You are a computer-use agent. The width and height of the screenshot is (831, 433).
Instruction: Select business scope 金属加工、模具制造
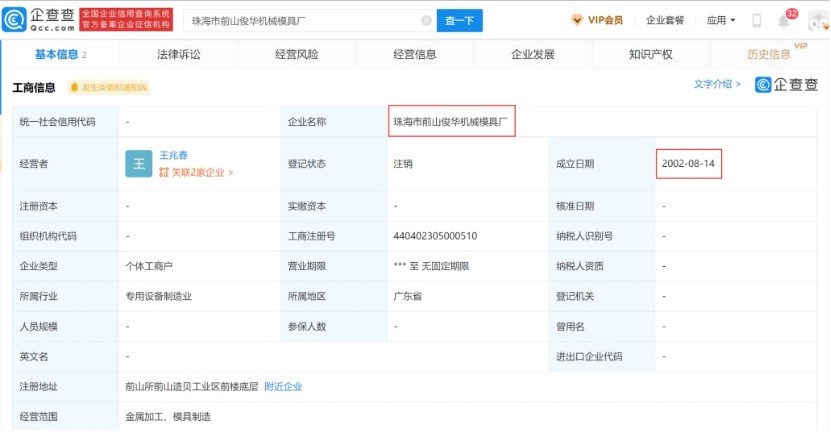coord(168,417)
